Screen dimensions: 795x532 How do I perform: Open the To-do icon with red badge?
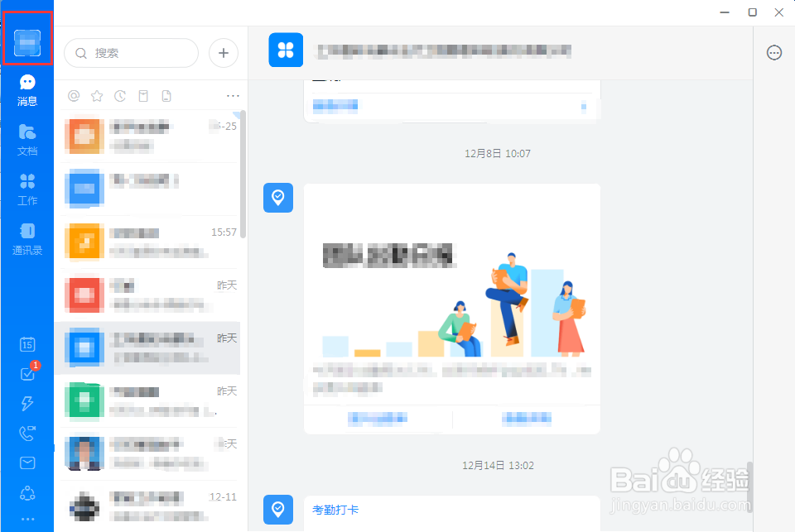click(x=26, y=374)
